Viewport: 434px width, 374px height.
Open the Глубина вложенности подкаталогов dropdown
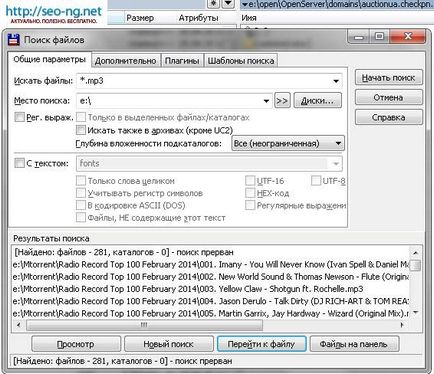(288, 144)
